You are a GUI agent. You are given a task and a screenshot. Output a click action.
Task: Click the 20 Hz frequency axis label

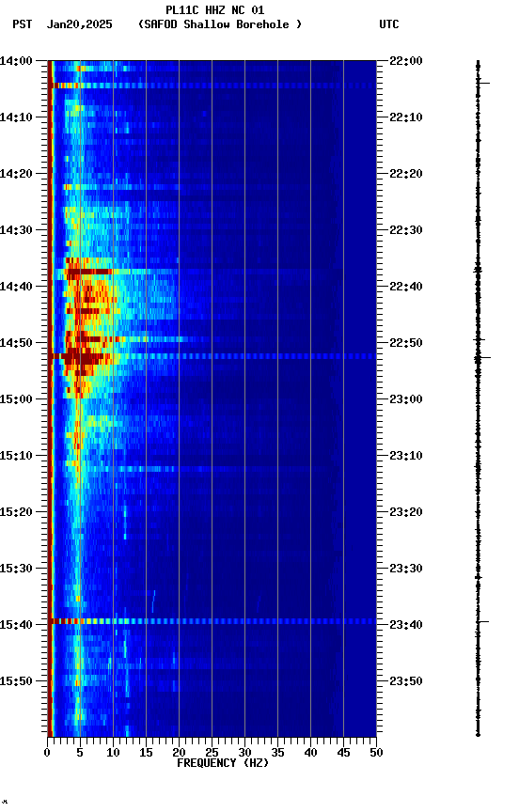tap(179, 753)
